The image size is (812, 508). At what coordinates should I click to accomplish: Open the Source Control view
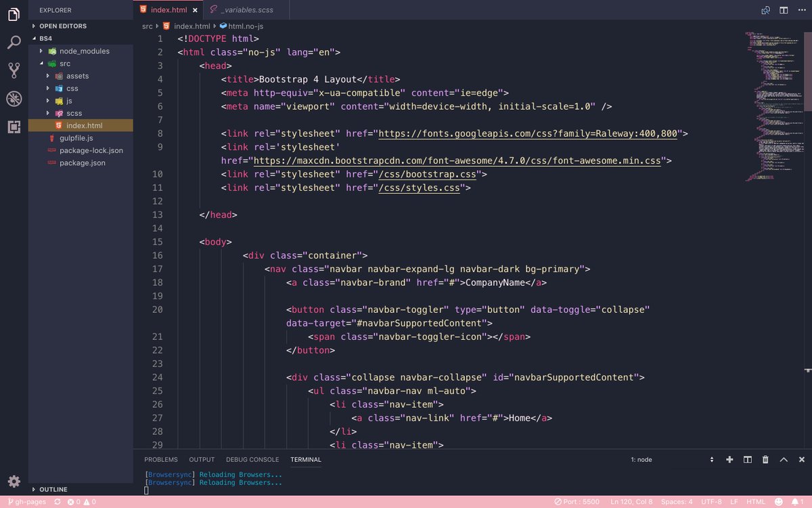tap(14, 70)
